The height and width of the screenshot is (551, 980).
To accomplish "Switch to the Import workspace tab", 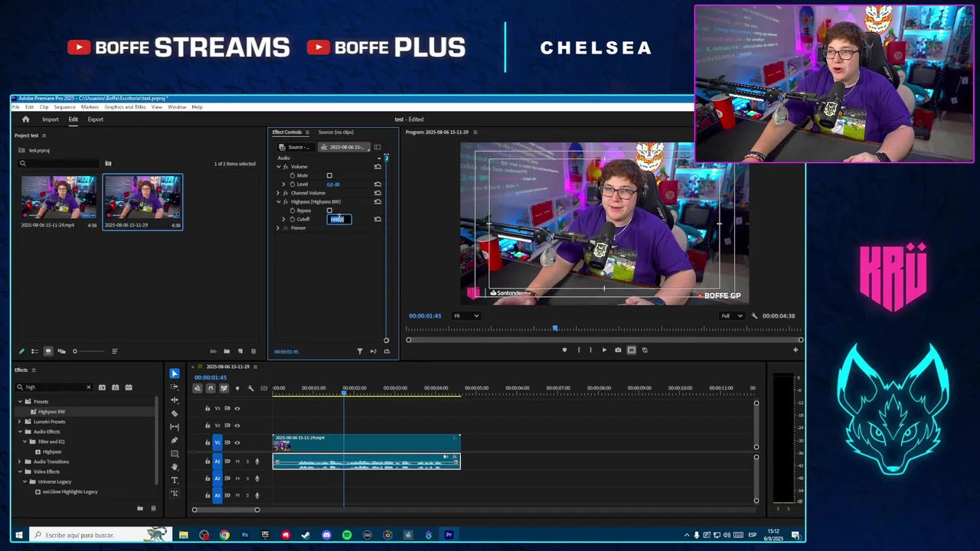I will tap(51, 119).
